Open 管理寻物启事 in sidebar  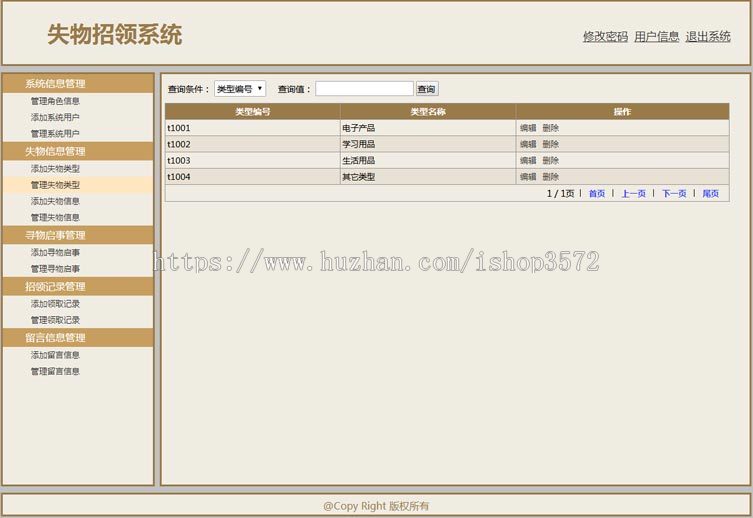click(55, 269)
